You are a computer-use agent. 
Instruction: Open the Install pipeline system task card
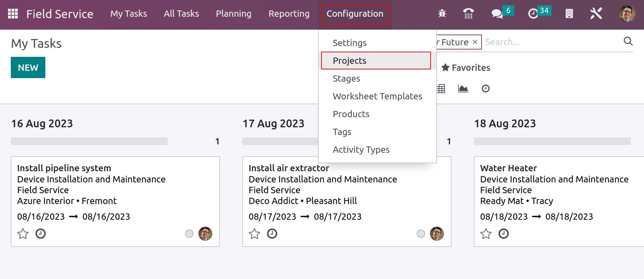[x=115, y=202]
